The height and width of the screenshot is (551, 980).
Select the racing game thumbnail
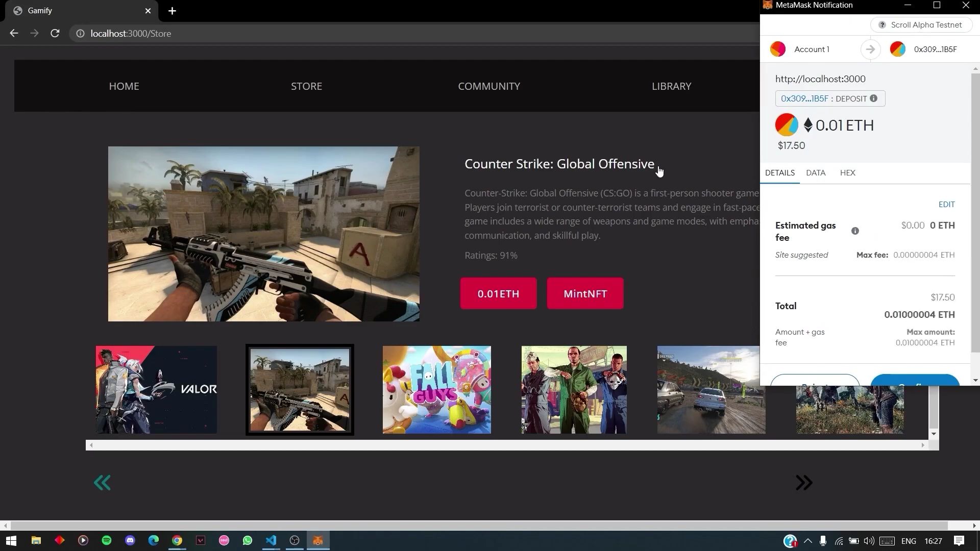pos(711,390)
